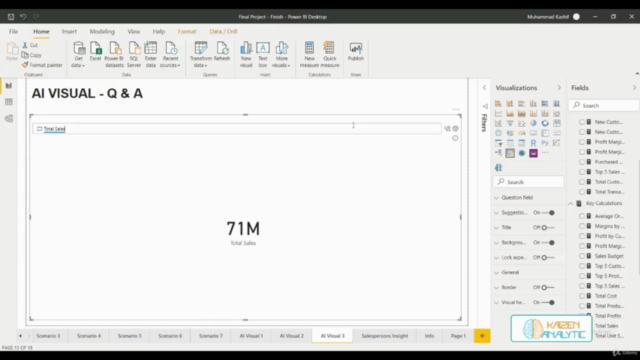Click the Transform data button
The image size is (640, 360).
coord(200,54)
